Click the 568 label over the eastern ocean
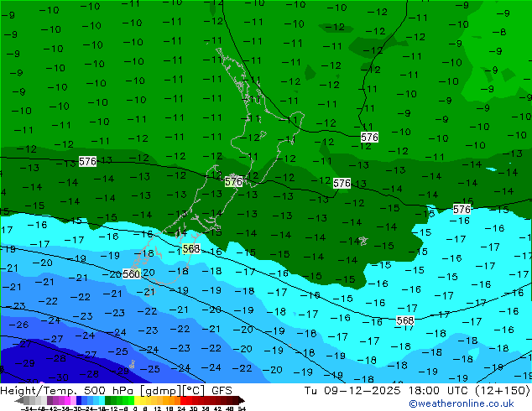Screen dimensions: 532x411 (x=405, y=320)
